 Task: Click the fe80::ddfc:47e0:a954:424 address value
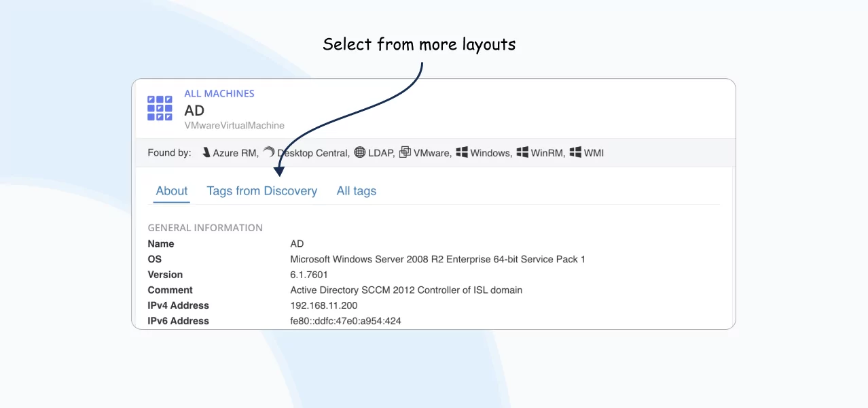click(346, 321)
